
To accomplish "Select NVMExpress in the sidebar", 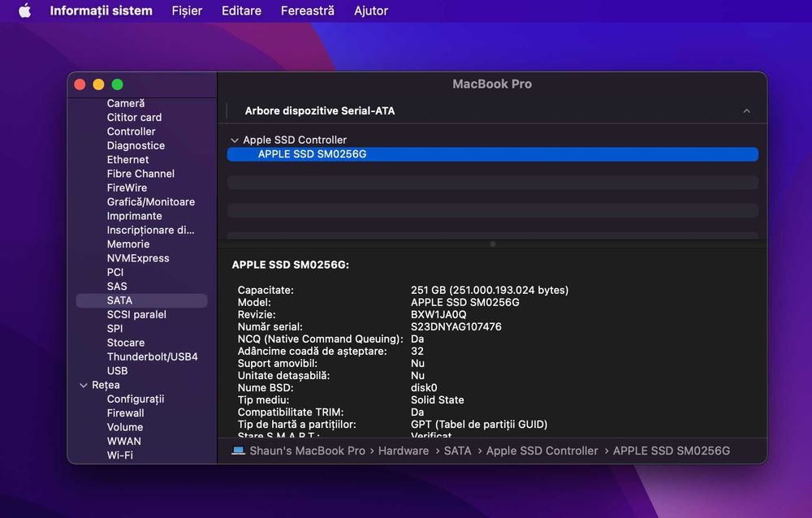I will 138,258.
